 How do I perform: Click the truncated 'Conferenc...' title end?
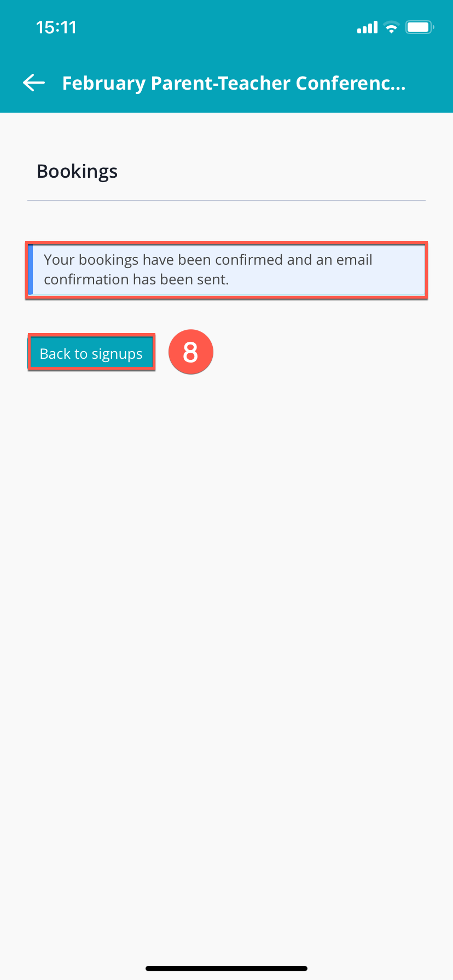351,83
